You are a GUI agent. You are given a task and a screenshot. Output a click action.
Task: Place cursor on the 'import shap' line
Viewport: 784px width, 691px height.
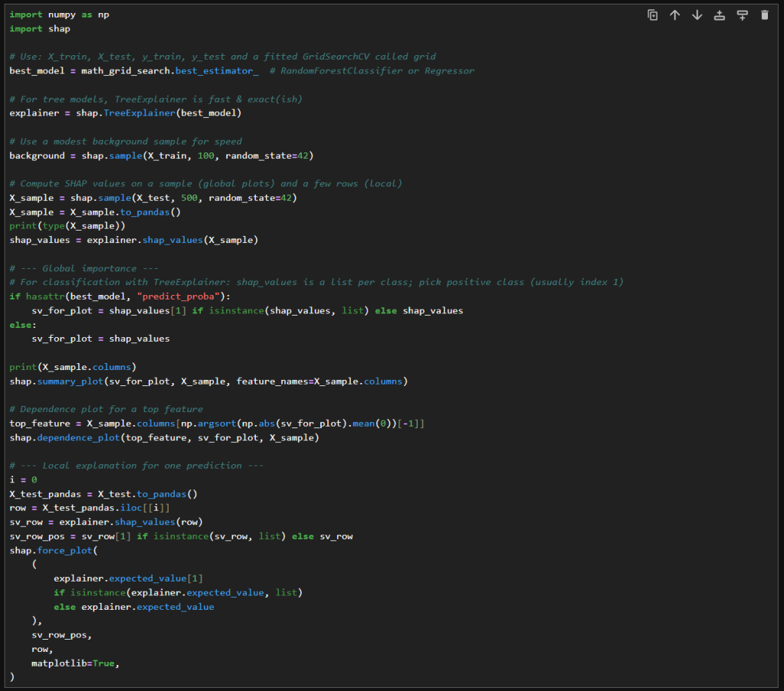(40, 29)
